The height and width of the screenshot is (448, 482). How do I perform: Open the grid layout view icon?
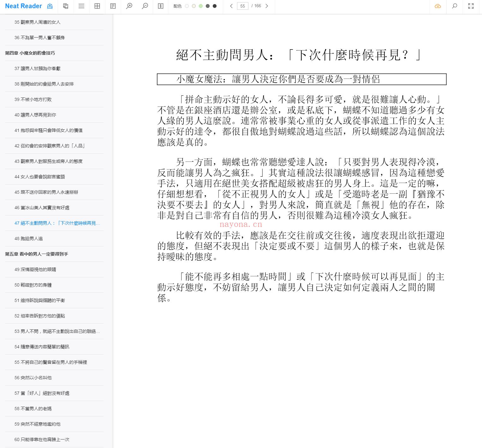[x=97, y=6]
